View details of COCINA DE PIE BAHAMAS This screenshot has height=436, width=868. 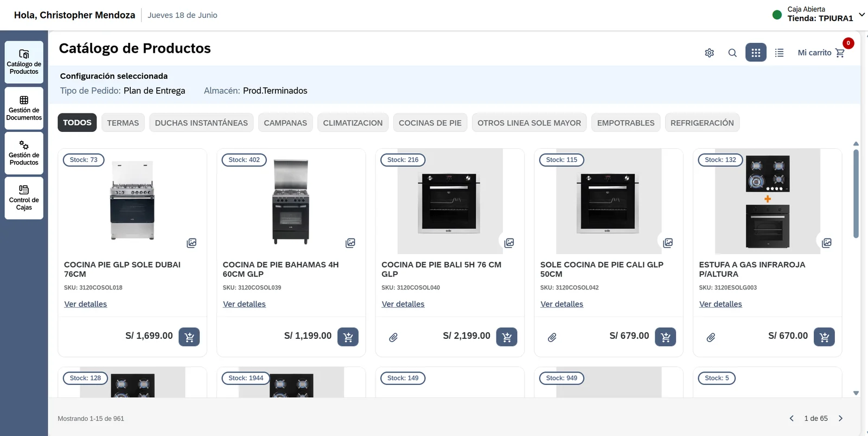(244, 304)
